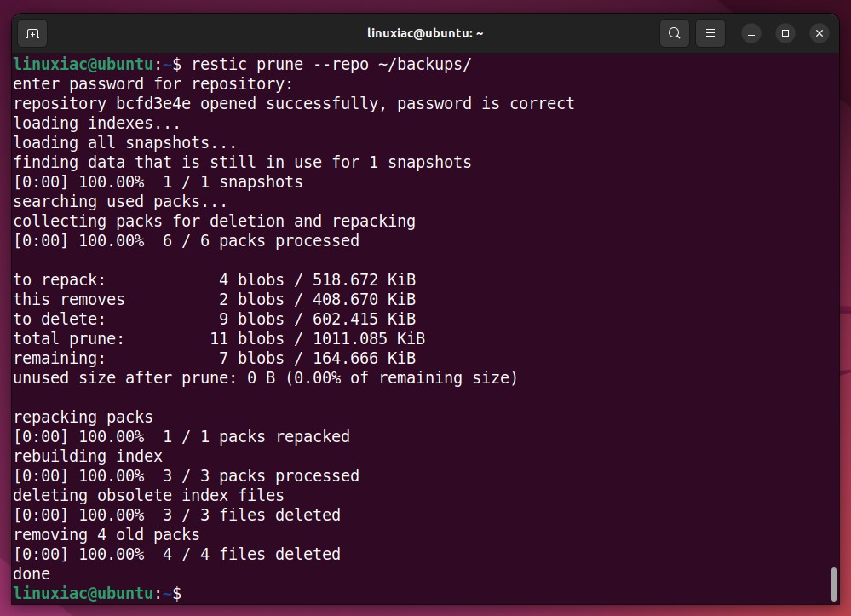Click the 'unused size after prune' line
This screenshot has height=616, width=851.
266,377
